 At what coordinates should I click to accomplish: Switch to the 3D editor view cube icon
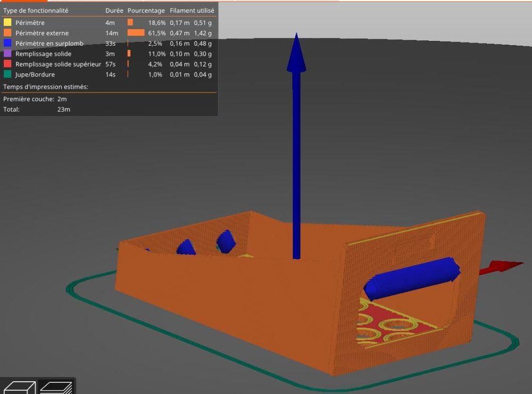pyautogui.click(x=19, y=387)
